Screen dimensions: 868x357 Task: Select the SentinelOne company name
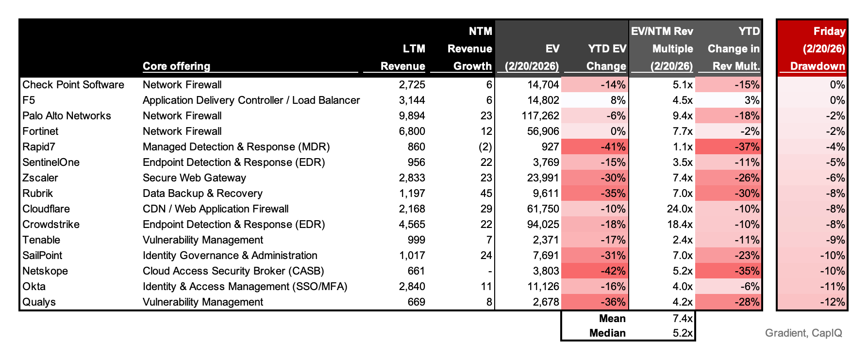[51, 162]
